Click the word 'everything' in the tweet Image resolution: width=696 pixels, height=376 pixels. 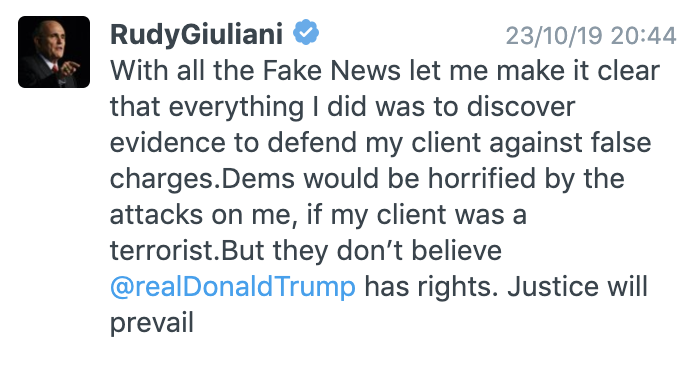(236, 107)
